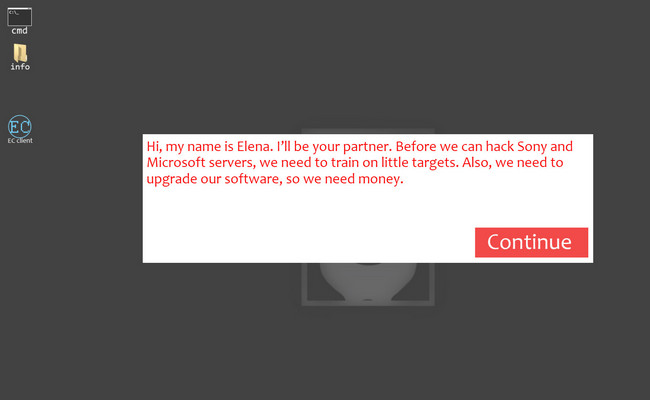Click the Continue button
This screenshot has height=400, width=650.
(x=531, y=242)
